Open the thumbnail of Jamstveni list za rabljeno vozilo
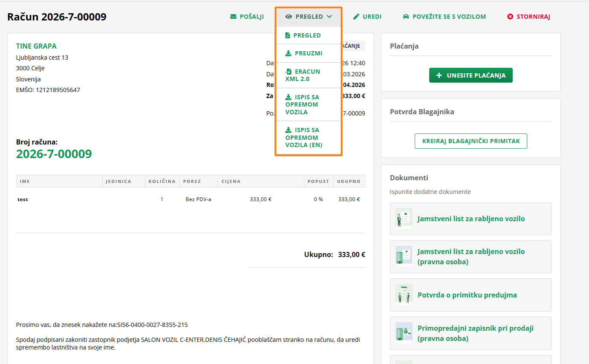 point(404,219)
